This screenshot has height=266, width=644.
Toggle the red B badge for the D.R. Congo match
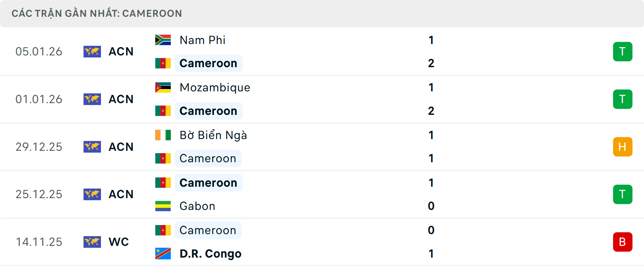click(x=623, y=242)
